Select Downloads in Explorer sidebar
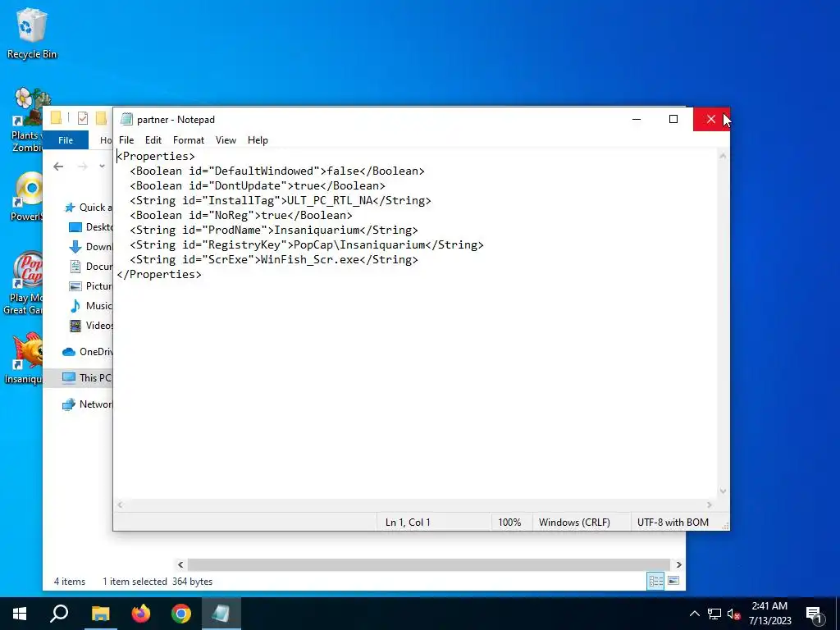Screen dimensions: 840x630 [91, 246]
